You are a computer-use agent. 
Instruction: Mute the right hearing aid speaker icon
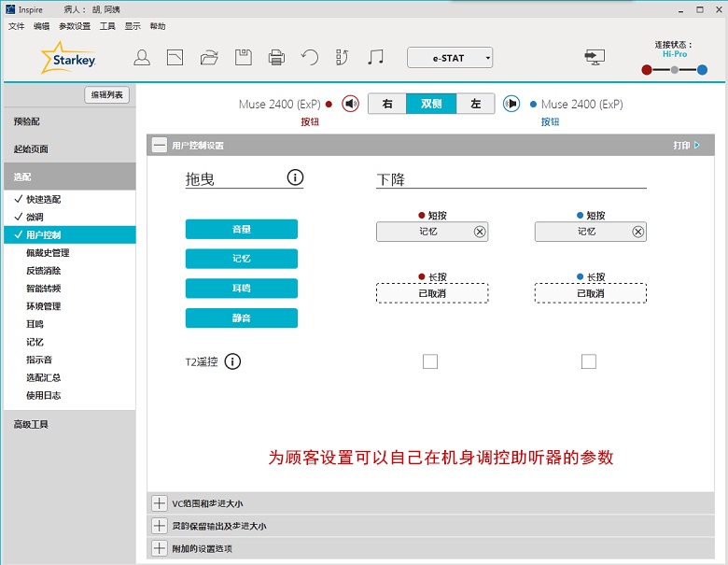click(x=350, y=104)
